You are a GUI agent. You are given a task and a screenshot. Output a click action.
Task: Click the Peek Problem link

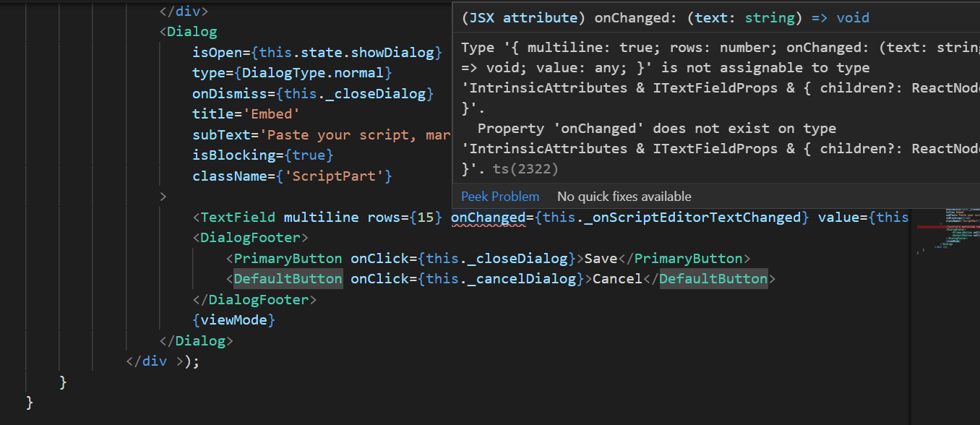pyautogui.click(x=499, y=196)
